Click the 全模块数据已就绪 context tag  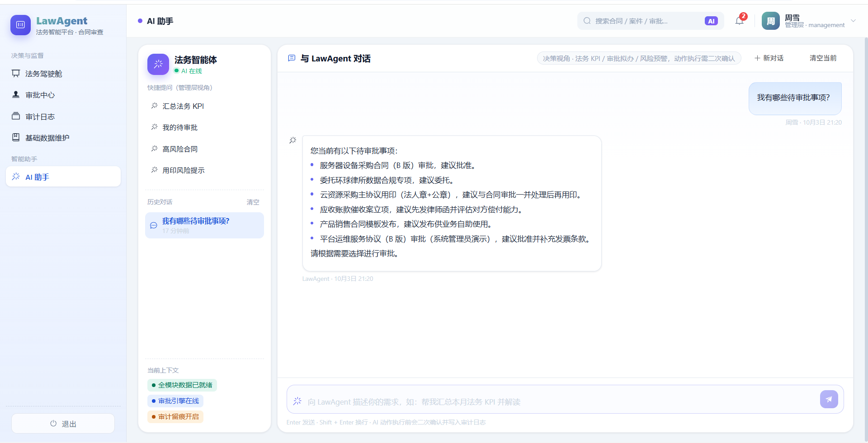tap(182, 385)
